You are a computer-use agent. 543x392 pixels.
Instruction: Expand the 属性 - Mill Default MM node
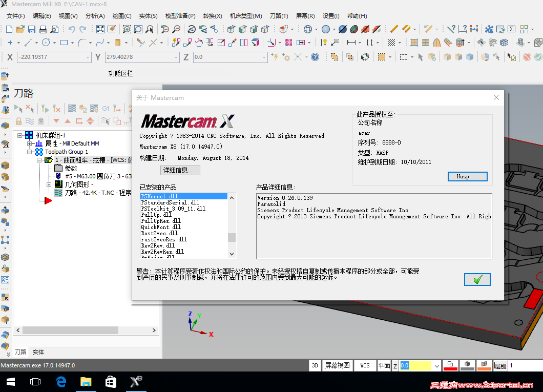29,143
